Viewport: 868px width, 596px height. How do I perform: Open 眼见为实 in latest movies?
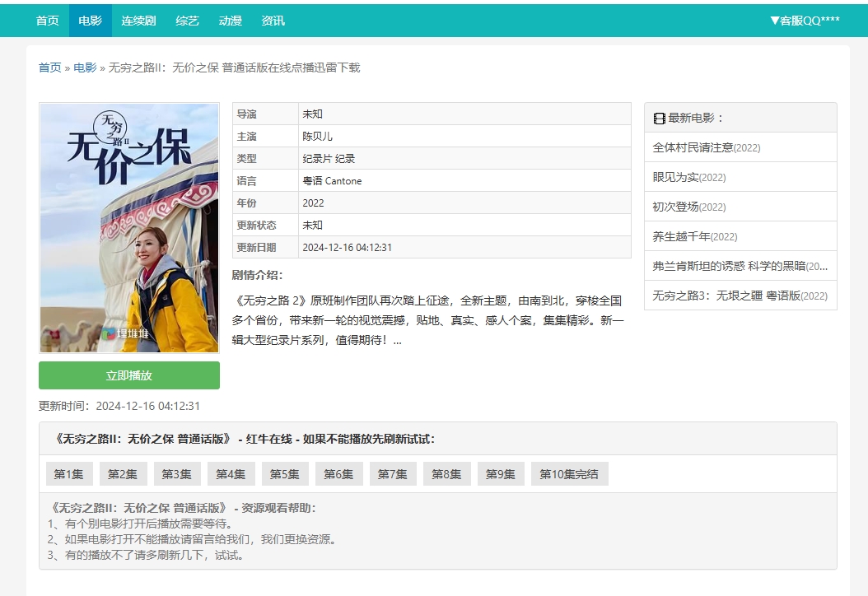click(x=689, y=177)
